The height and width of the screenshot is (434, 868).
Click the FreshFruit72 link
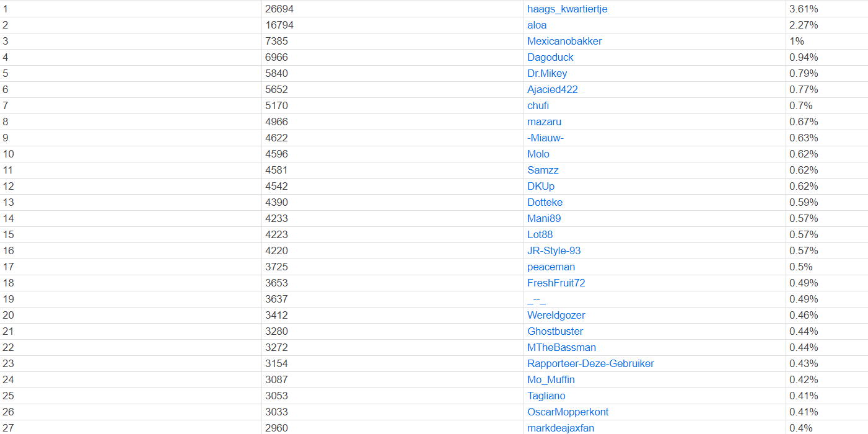pos(556,283)
